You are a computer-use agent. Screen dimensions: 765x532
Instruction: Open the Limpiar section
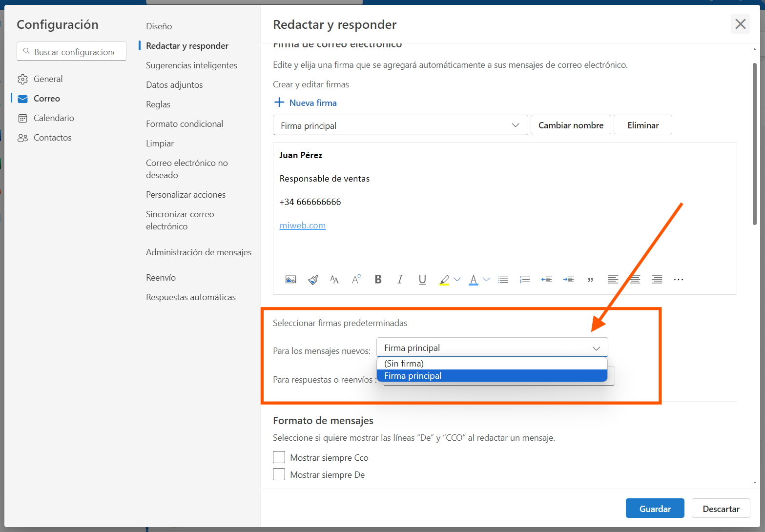click(x=160, y=143)
